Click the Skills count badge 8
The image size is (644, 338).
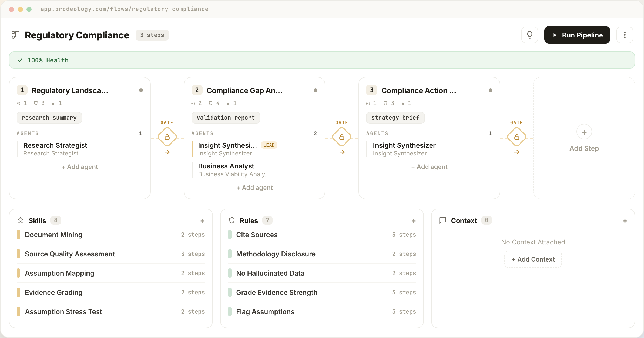[x=56, y=220]
